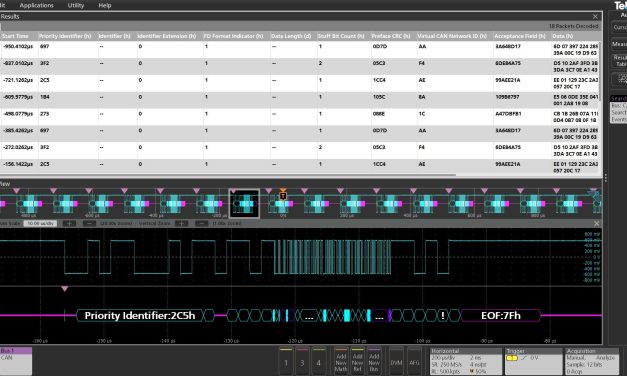Click the EOF:7Fh decode field
This screenshot has width=627, height=376.
501,316
